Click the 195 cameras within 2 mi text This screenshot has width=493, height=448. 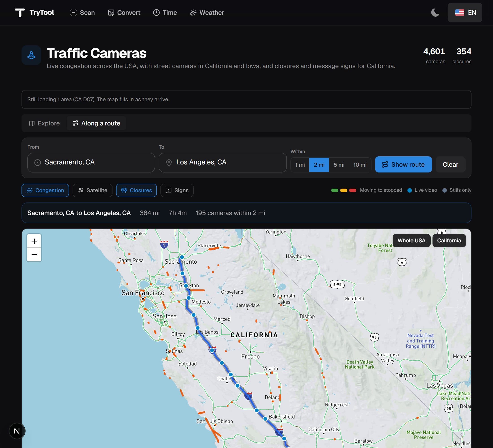(230, 213)
